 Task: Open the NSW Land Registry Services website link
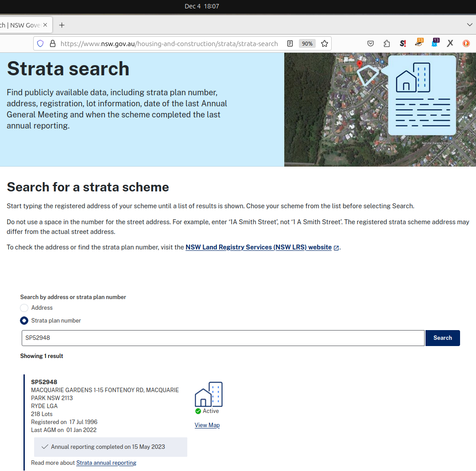(x=259, y=247)
